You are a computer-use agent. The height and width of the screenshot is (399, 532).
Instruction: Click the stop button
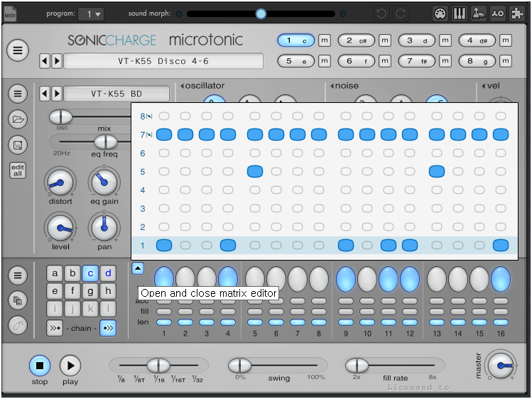[40, 366]
